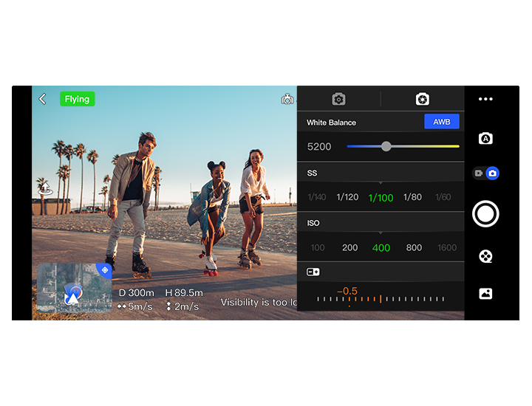Open the camera settings gear tab
The width and height of the screenshot is (532, 406).
point(338,99)
